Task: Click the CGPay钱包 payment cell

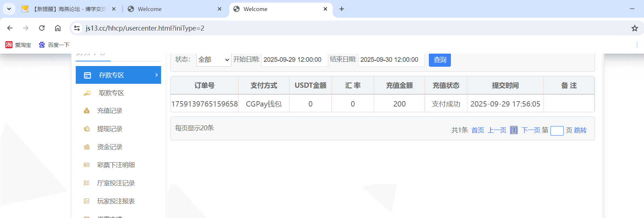Action: [x=264, y=104]
